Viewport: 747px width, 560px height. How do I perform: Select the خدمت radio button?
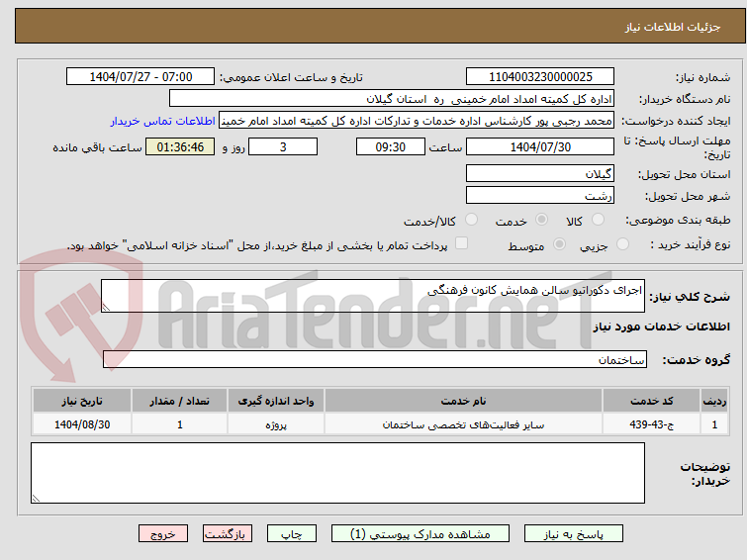(x=541, y=220)
